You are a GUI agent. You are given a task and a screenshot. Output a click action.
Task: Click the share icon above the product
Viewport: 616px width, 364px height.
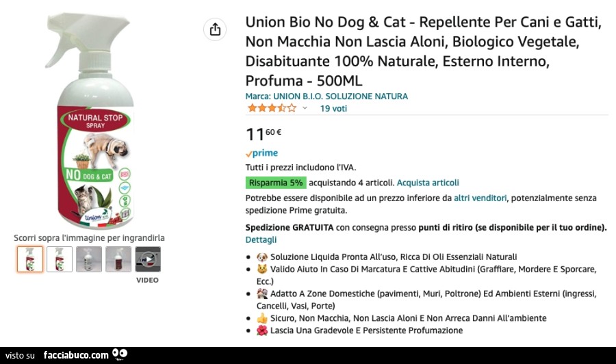(215, 29)
